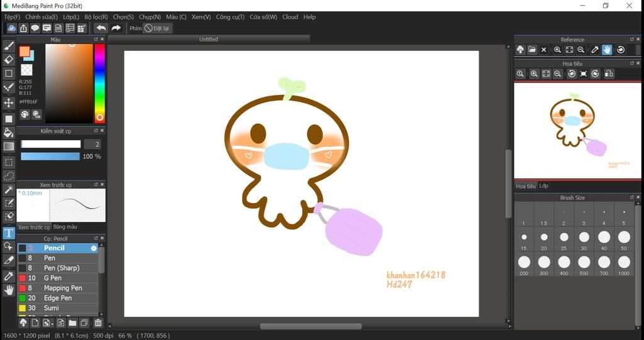Click the brush opacity 100% slider
Viewport: 644px width, 340px height.
[50, 156]
